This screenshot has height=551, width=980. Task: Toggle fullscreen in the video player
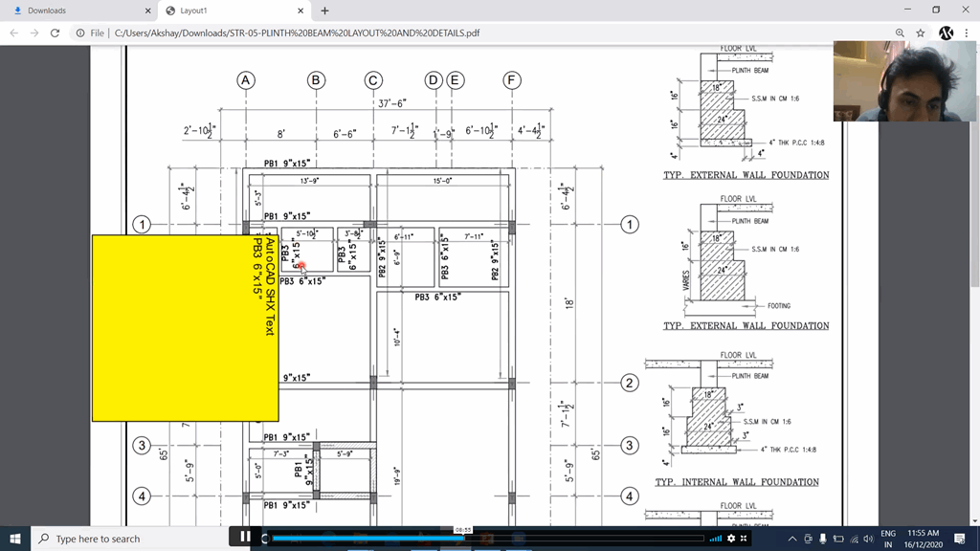[x=744, y=538]
